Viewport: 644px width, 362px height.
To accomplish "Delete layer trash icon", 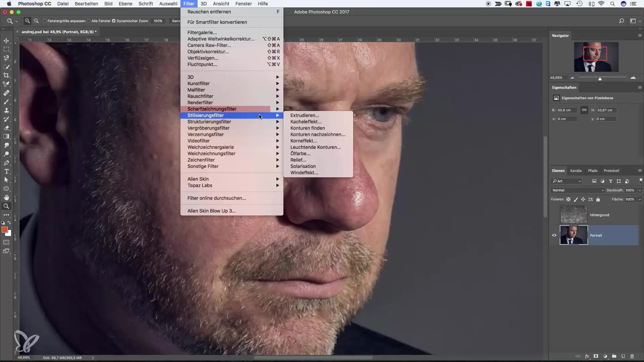I will 632,356.
